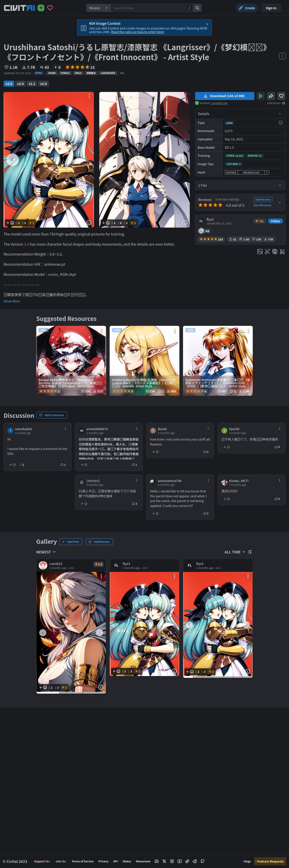This screenshot has width=289, height=868.
Task: Click the no-image-training permission icon
Action: coord(260,251)
